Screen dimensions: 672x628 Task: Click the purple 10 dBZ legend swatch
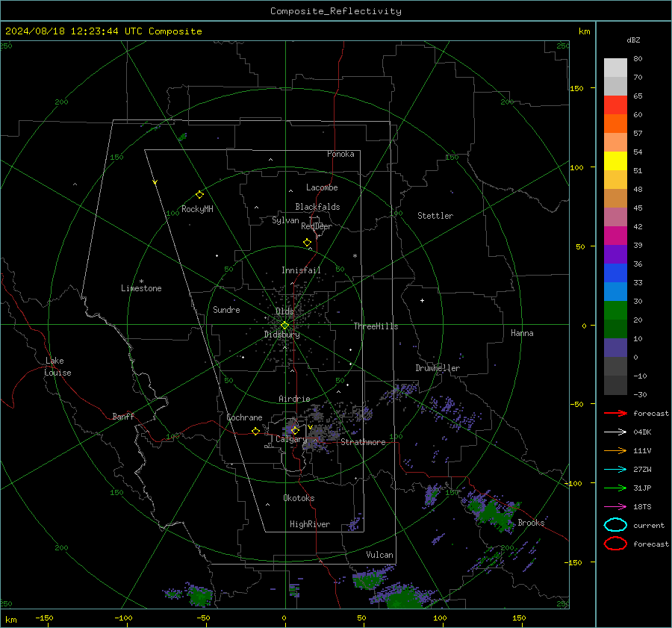pos(615,347)
